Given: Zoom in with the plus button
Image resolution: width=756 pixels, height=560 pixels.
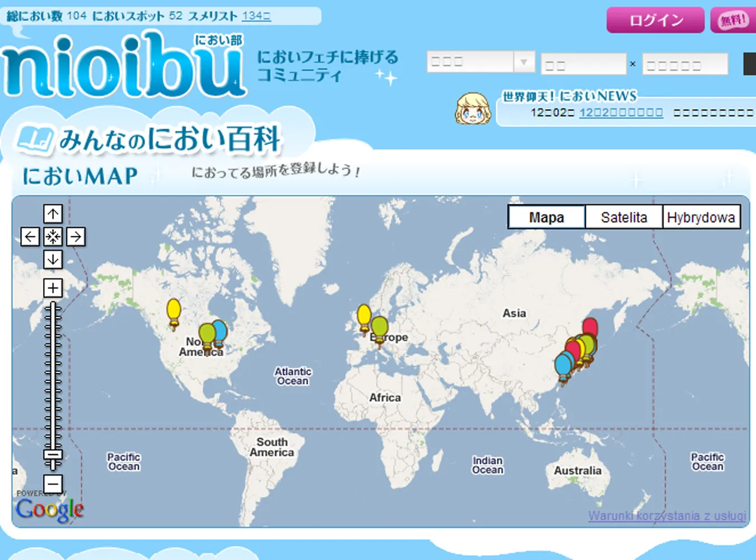Looking at the screenshot, I should tap(53, 288).
